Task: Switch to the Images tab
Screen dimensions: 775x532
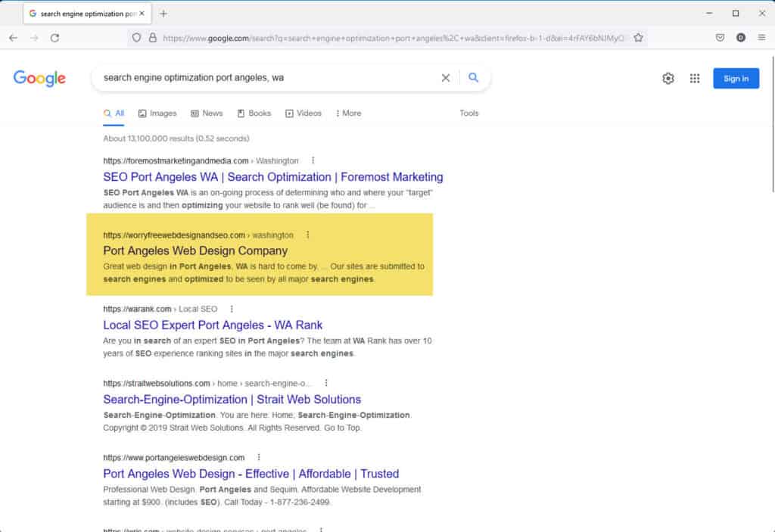Action: 157,114
